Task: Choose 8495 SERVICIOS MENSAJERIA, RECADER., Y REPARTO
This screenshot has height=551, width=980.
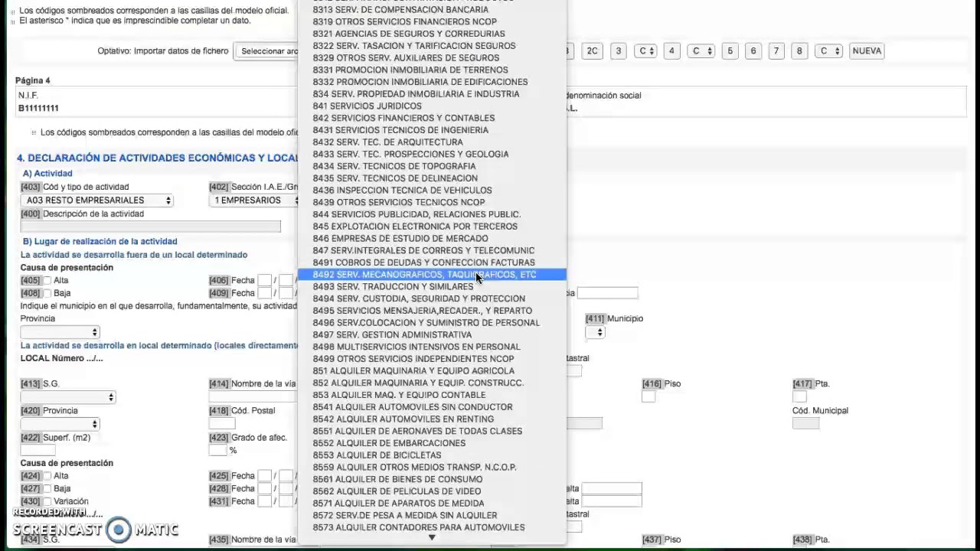Action: (432, 311)
